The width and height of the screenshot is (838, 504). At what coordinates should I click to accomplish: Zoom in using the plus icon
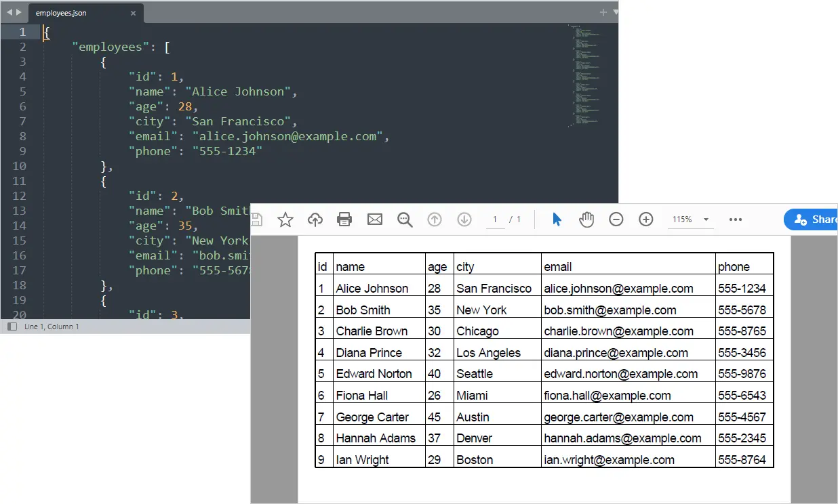click(645, 219)
